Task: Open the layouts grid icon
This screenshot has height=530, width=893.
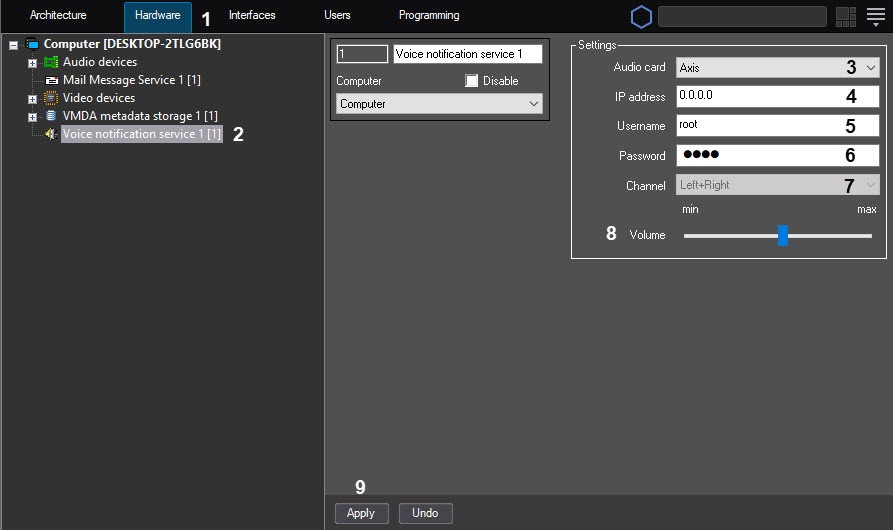Action: tap(846, 17)
